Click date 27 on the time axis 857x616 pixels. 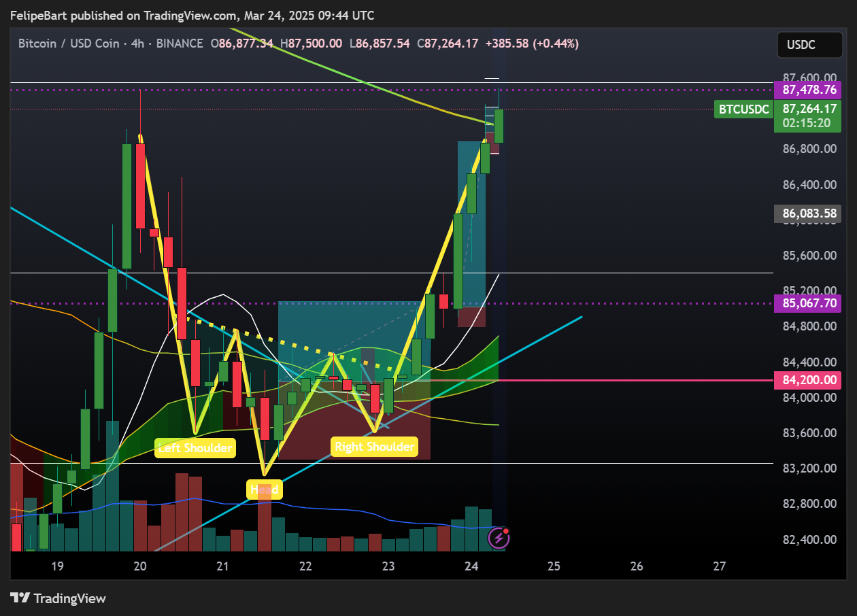point(720,566)
